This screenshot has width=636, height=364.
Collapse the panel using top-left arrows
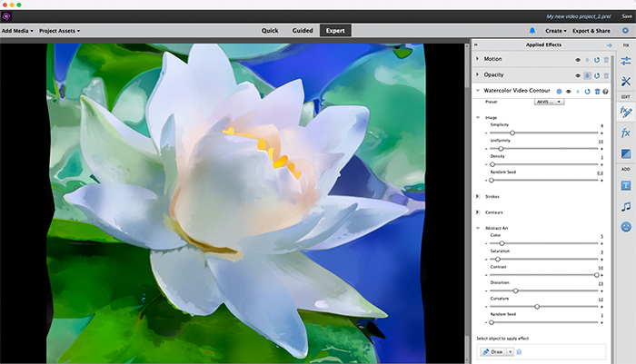[x=476, y=44]
